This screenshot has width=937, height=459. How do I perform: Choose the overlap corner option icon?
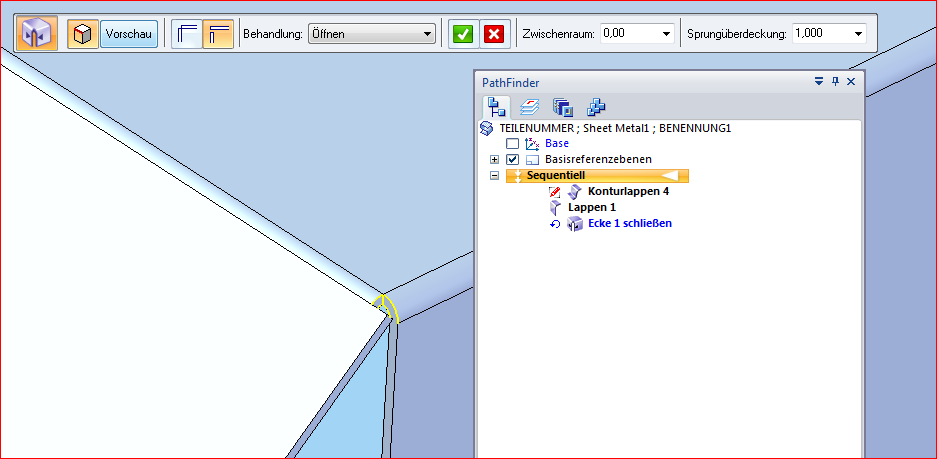point(218,34)
